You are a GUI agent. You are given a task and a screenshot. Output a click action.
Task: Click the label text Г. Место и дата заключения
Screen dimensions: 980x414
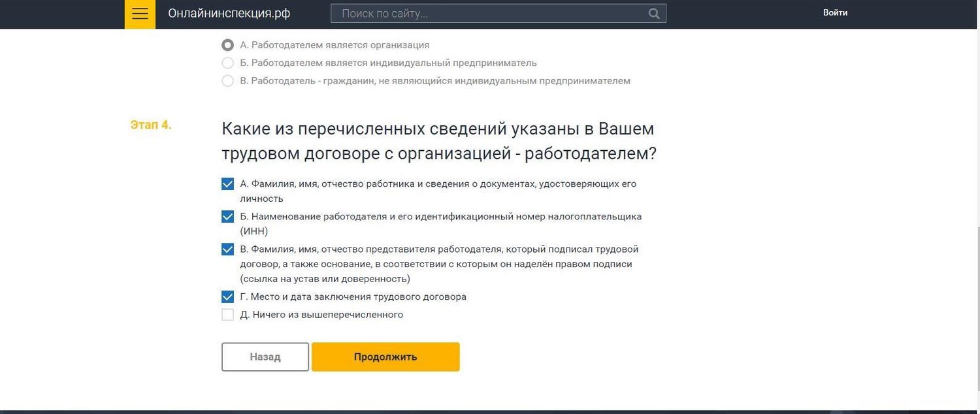tap(353, 296)
